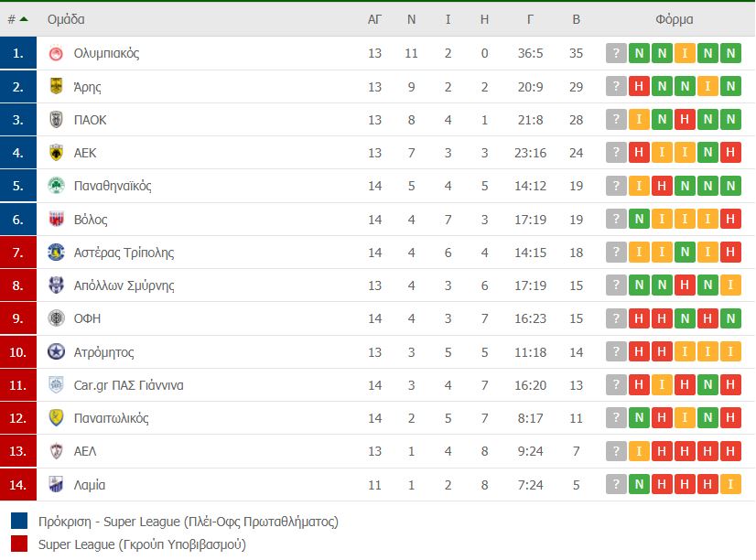
Task: Click ΟΦΗ rank 9 red position badge
Action: (18, 318)
